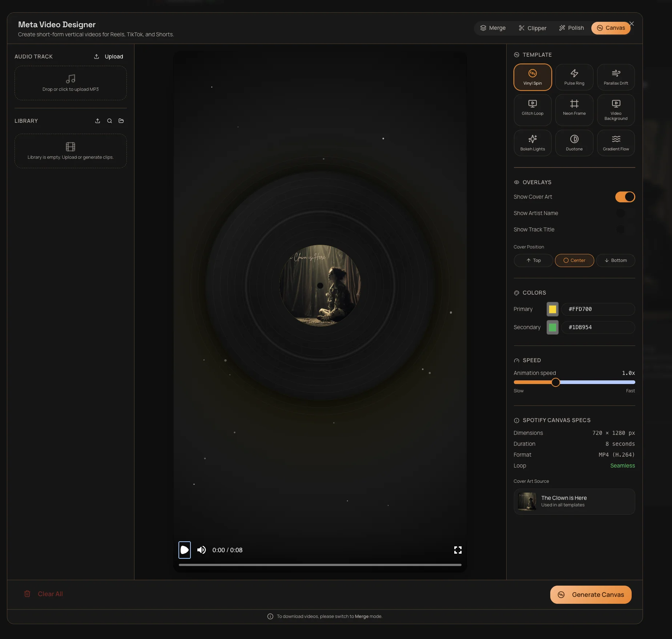Screen dimensions: 672x639
Task: Click The Clown is Here cover source
Action: 574,501
